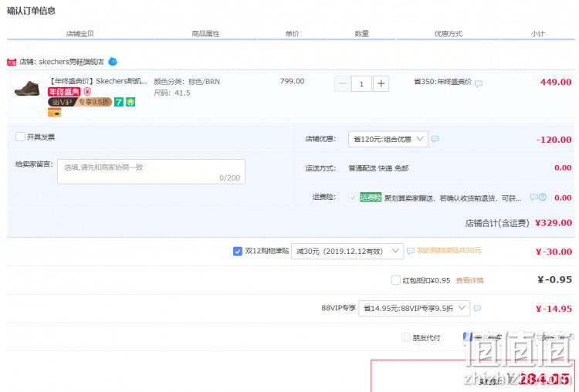Click the 小计 column header

click(x=537, y=34)
